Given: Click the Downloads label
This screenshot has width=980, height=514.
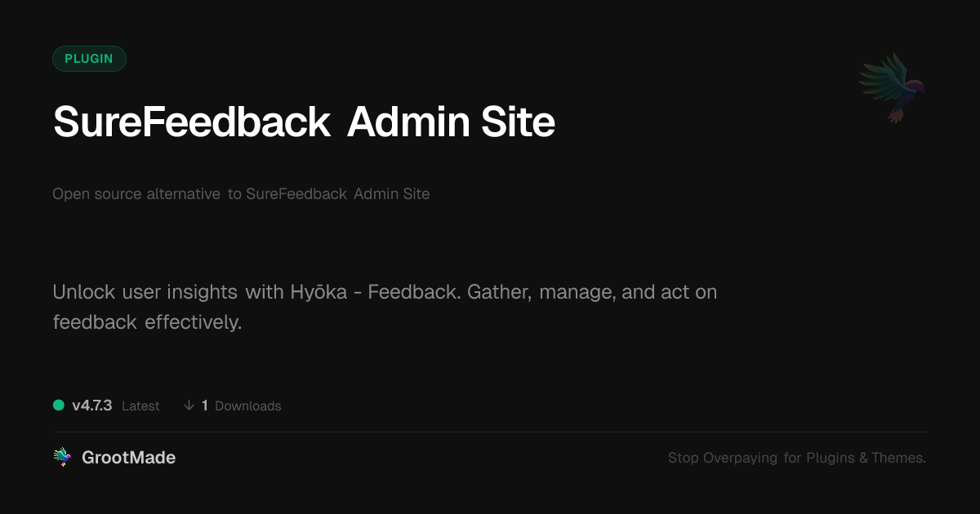Looking at the screenshot, I should pos(247,405).
